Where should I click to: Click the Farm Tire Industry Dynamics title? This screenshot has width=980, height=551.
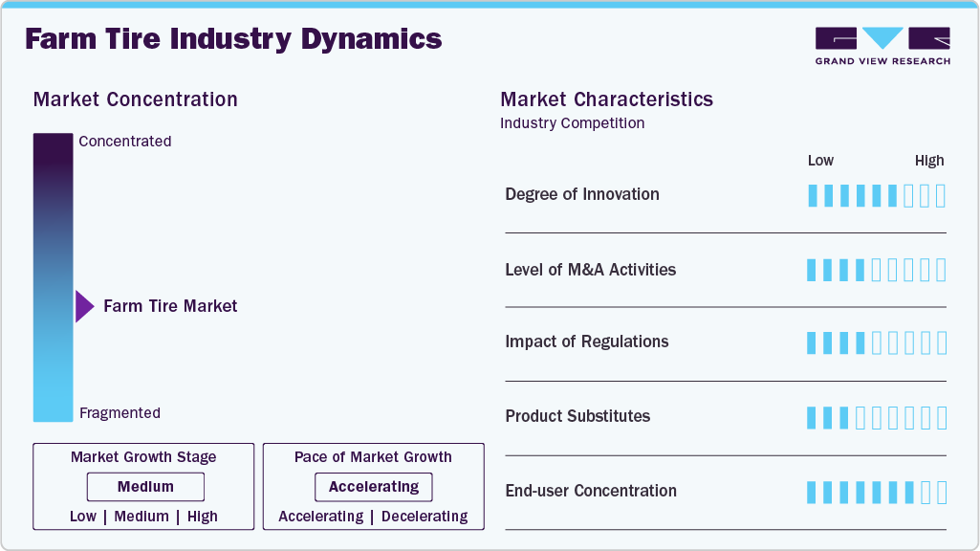click(233, 39)
